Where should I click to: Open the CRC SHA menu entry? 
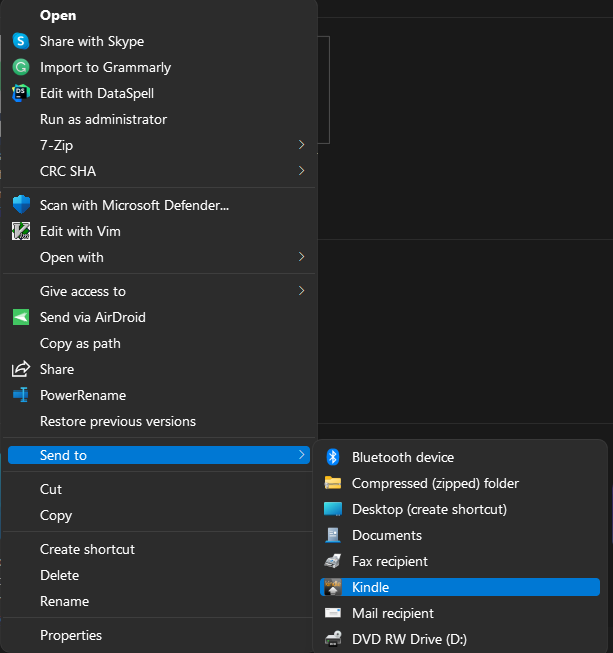tap(159, 171)
